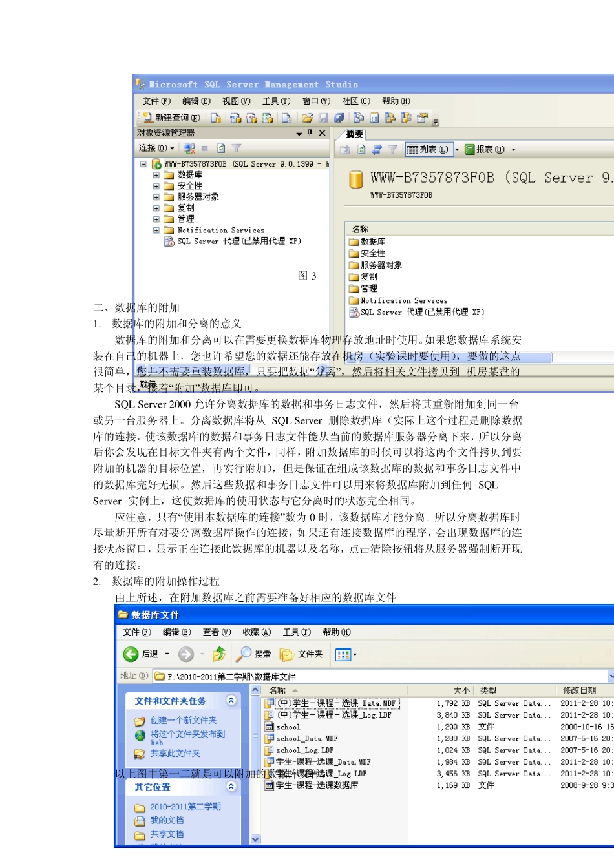Viewport: 614px width, 868px height.
Task: Click the Properties window icon at SSMS toolbar end
Action: [423, 118]
